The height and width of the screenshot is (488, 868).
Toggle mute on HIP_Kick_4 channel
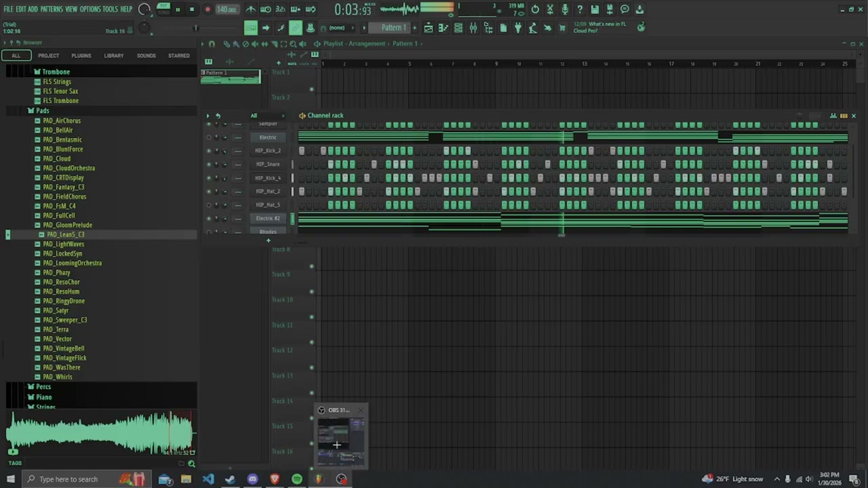[209, 178]
